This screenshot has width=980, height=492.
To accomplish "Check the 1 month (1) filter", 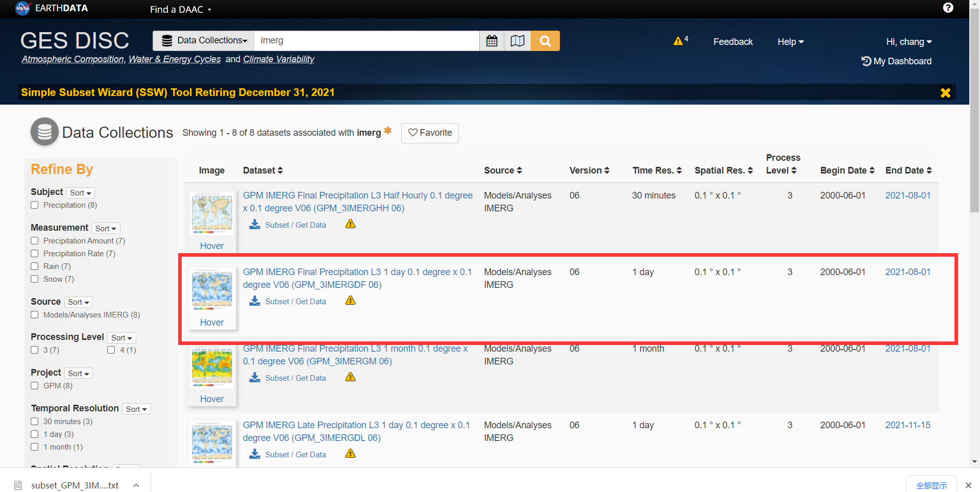I will (x=35, y=447).
